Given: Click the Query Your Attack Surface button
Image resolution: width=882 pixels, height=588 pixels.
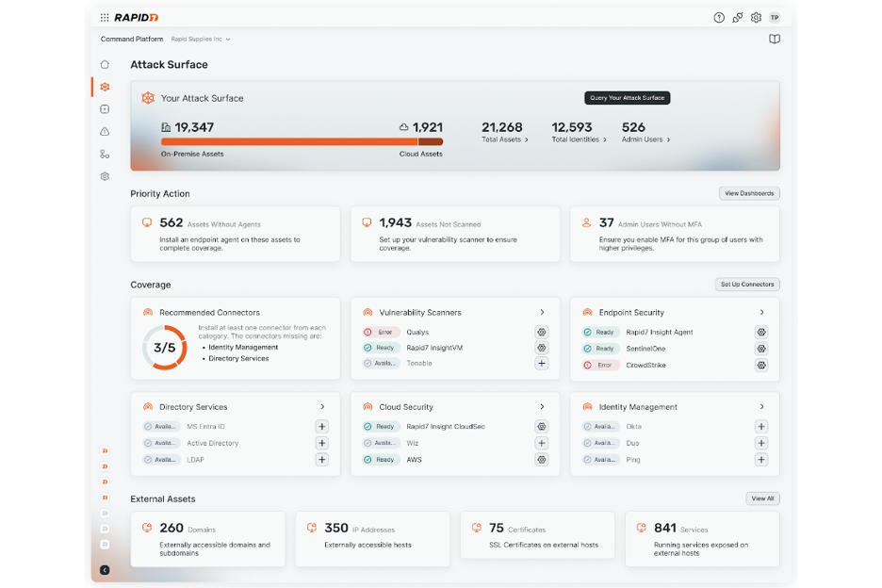Looking at the screenshot, I should (x=627, y=97).
